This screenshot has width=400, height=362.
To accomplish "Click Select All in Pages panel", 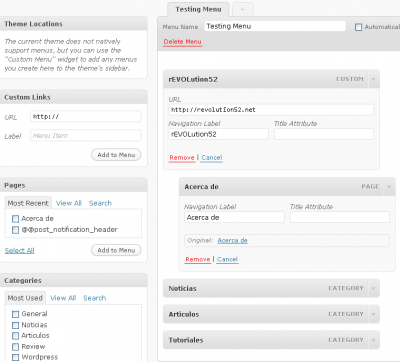I will (19, 250).
